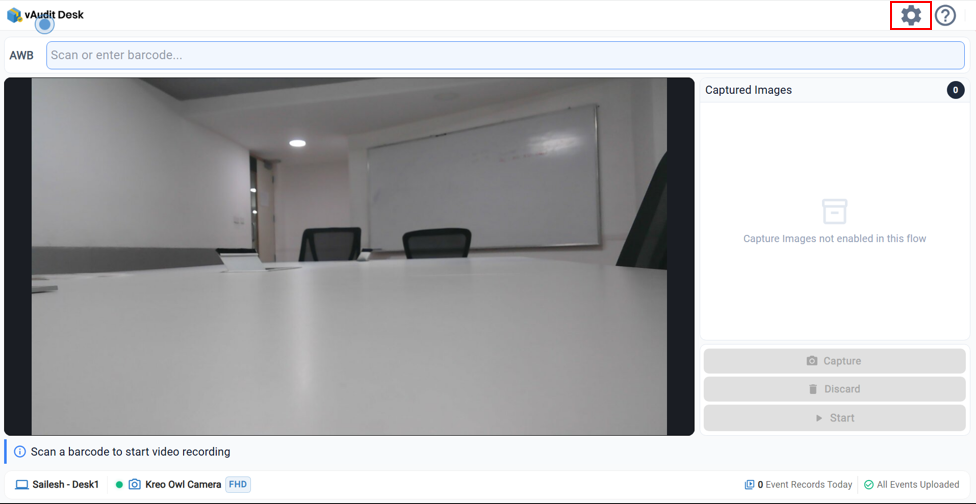Click the laptop icon for Sailesh - Desk1
The image size is (976, 504).
click(22, 485)
